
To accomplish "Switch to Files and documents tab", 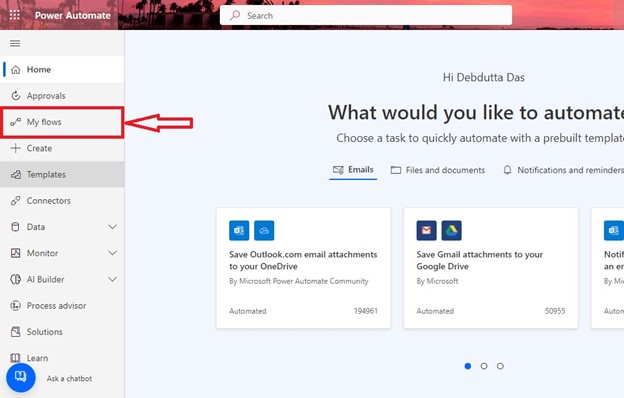I will [x=438, y=170].
